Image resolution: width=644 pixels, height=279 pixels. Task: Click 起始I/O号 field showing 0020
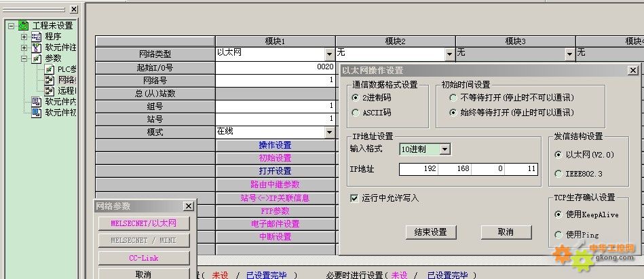pyautogui.click(x=276, y=68)
